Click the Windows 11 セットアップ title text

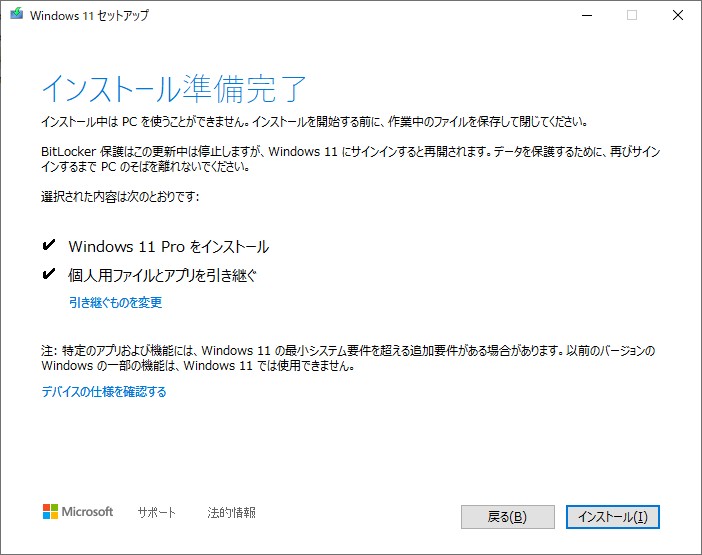[x=89, y=15]
